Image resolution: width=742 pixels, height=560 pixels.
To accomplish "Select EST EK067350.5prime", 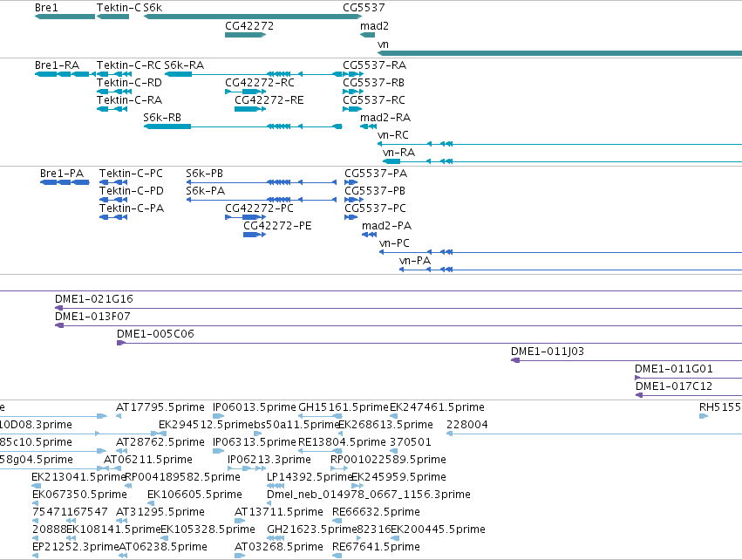I will 36,503.
